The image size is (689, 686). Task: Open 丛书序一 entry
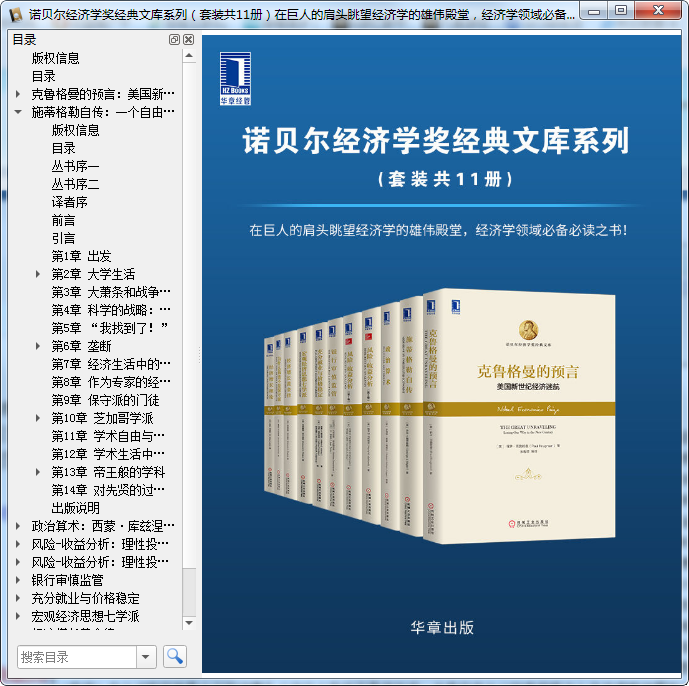coord(76,166)
